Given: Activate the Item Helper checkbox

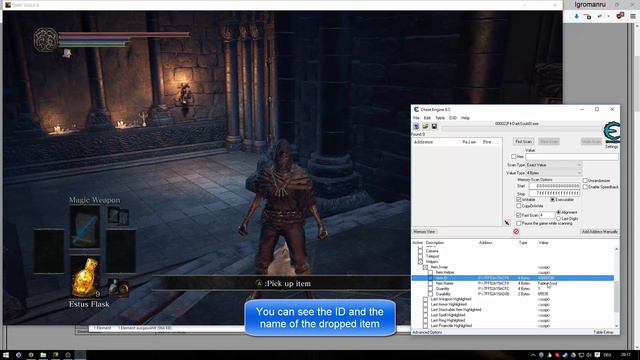Looking at the screenshot, I should [x=430, y=272].
